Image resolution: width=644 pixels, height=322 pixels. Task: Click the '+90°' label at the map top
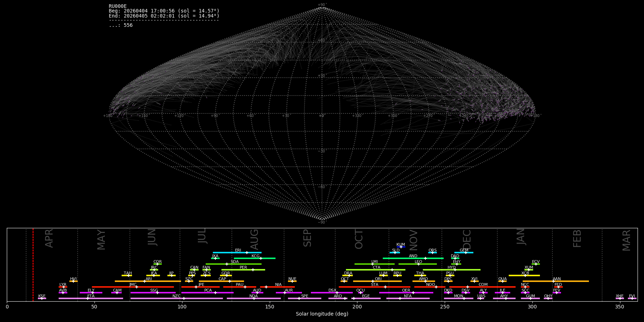point(322,5)
